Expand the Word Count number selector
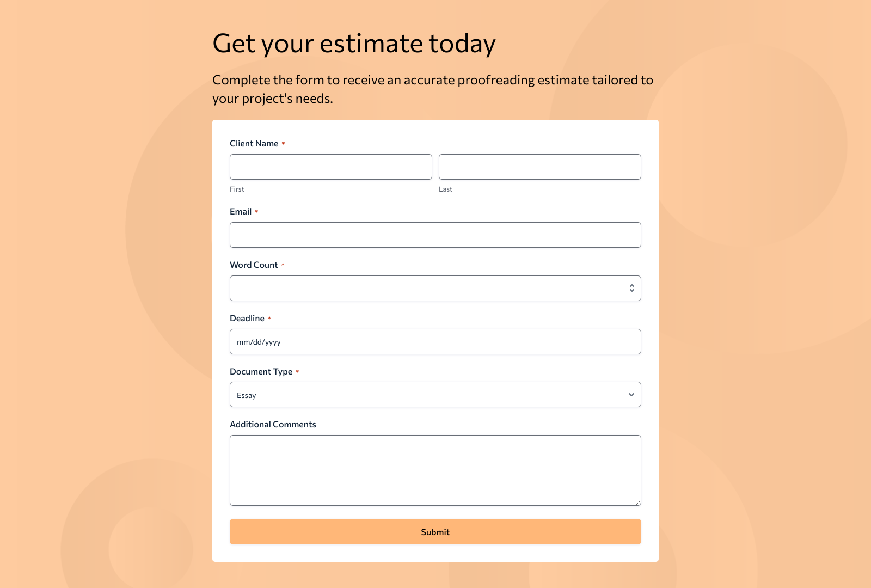871x588 pixels. click(631, 287)
